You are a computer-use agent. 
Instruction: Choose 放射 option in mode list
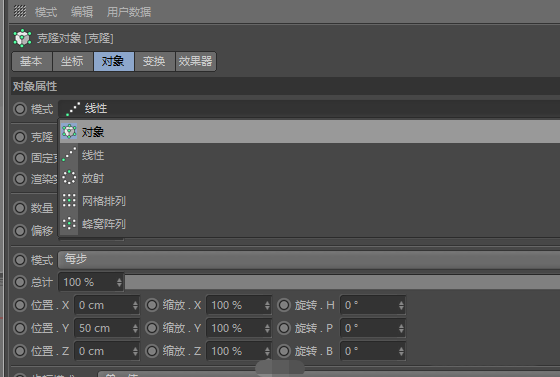[310, 178]
